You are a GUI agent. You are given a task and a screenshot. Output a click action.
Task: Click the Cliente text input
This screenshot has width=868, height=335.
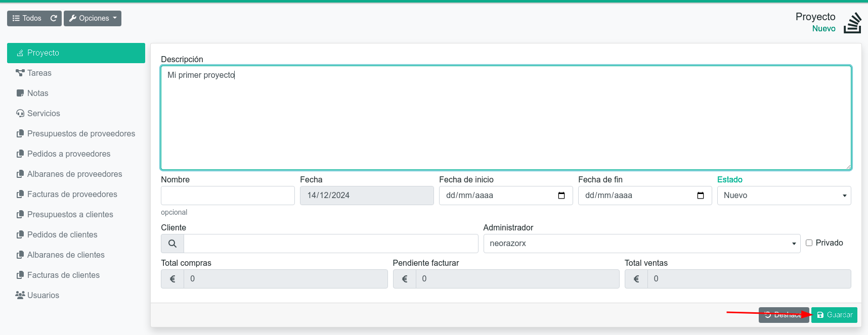click(x=331, y=244)
